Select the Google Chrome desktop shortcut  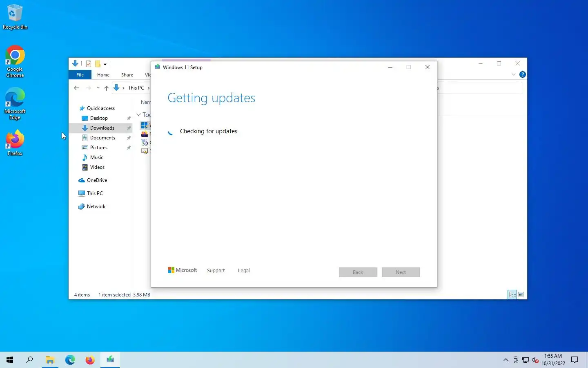15,61
